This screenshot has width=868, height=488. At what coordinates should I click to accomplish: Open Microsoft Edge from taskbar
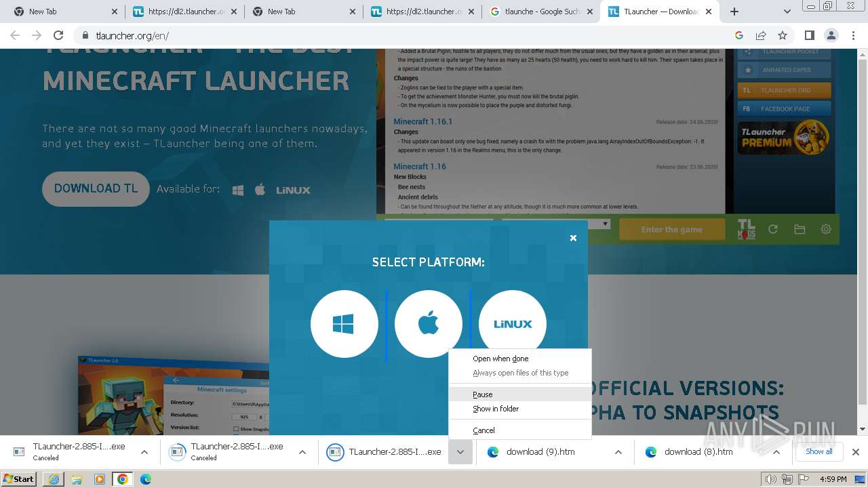click(x=146, y=479)
